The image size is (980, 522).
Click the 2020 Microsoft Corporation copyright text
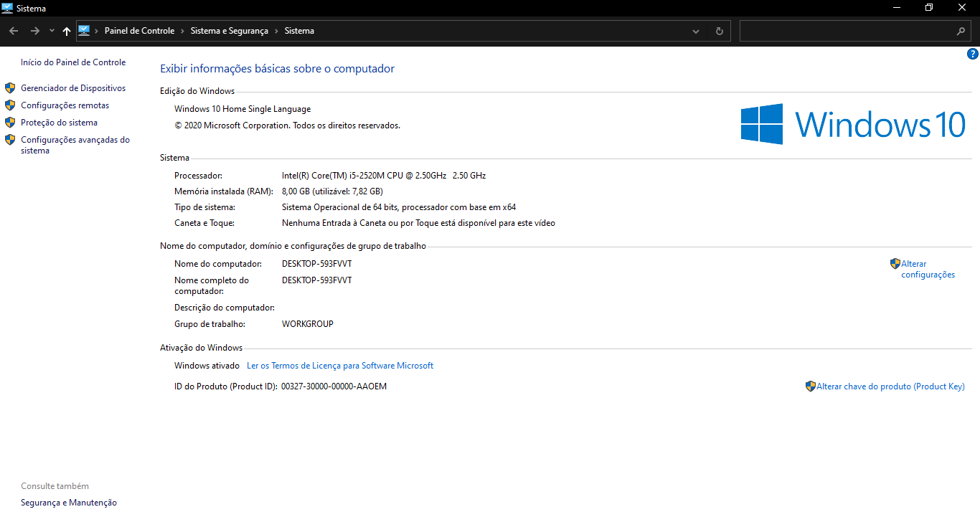click(287, 125)
